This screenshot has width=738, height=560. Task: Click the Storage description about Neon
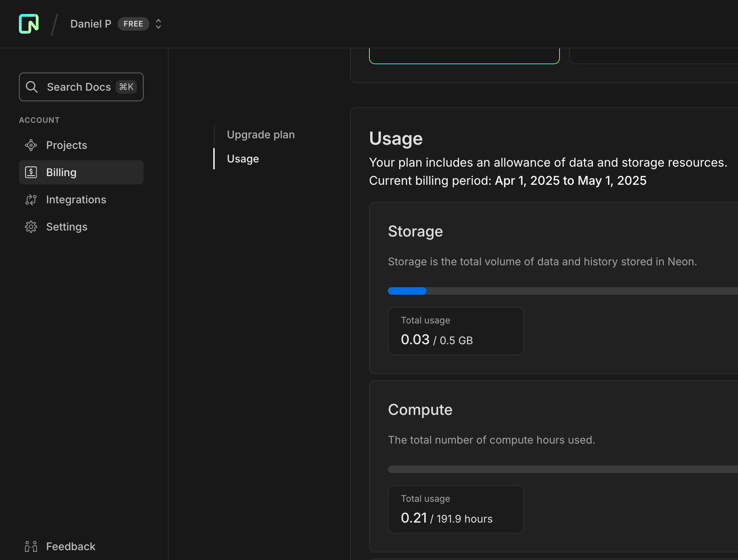click(x=543, y=261)
